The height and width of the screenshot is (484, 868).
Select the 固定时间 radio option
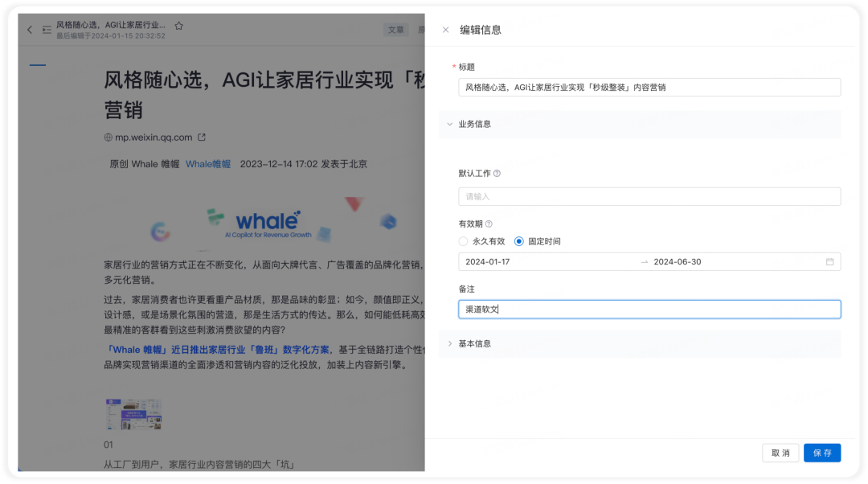[518, 241]
